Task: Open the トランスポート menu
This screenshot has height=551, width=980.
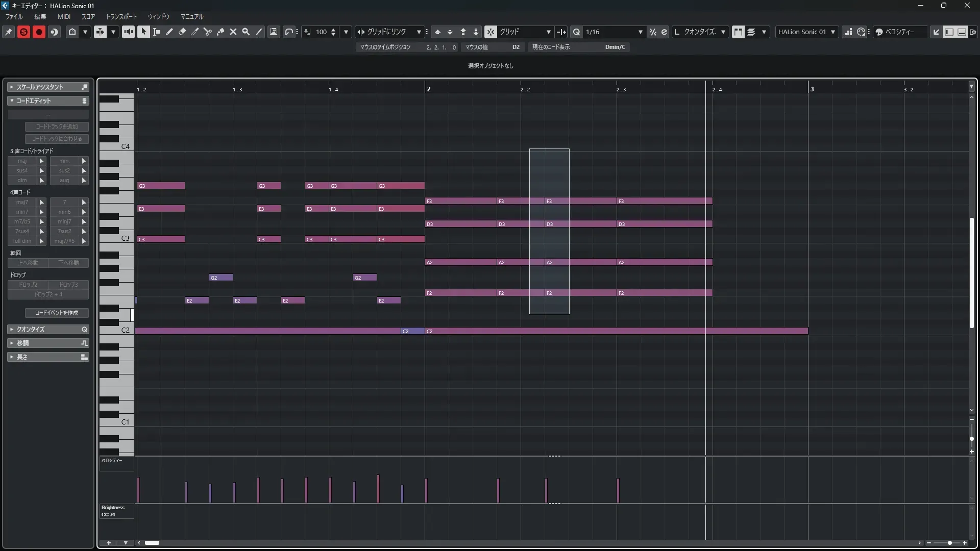Action: 121,16
